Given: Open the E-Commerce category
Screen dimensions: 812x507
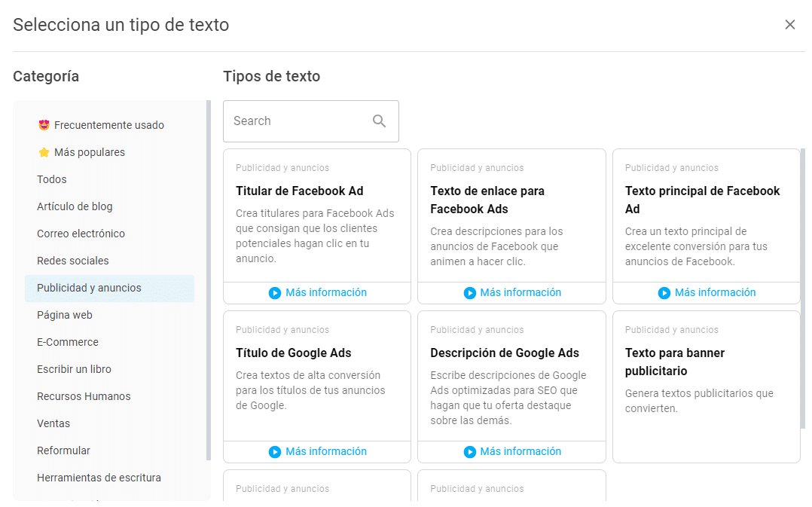Looking at the screenshot, I should (x=68, y=341).
